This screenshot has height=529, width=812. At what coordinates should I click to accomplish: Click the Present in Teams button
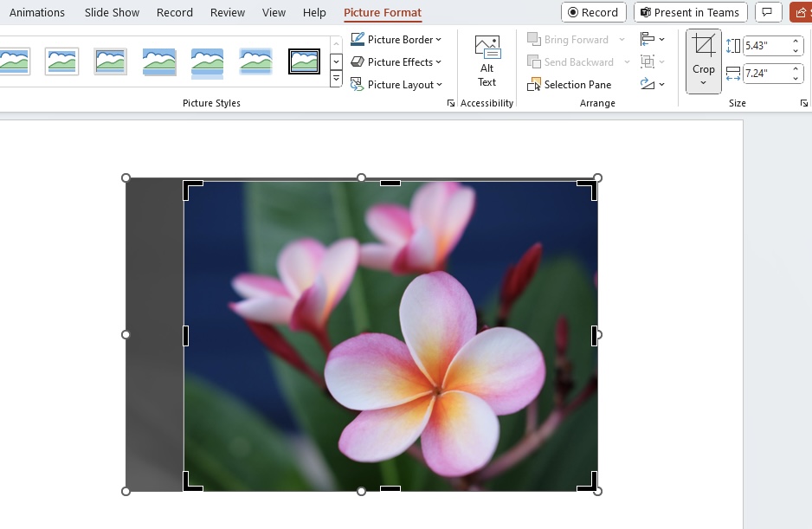click(x=690, y=12)
